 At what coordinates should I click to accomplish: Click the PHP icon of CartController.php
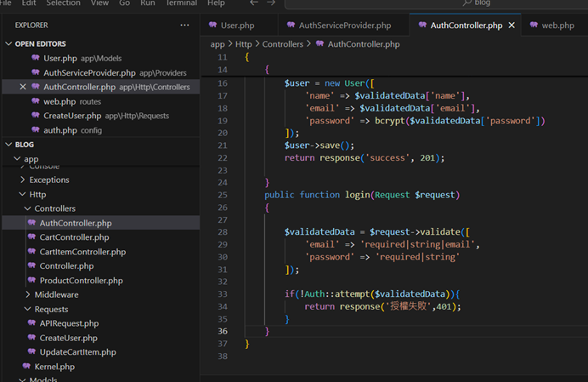click(x=31, y=237)
